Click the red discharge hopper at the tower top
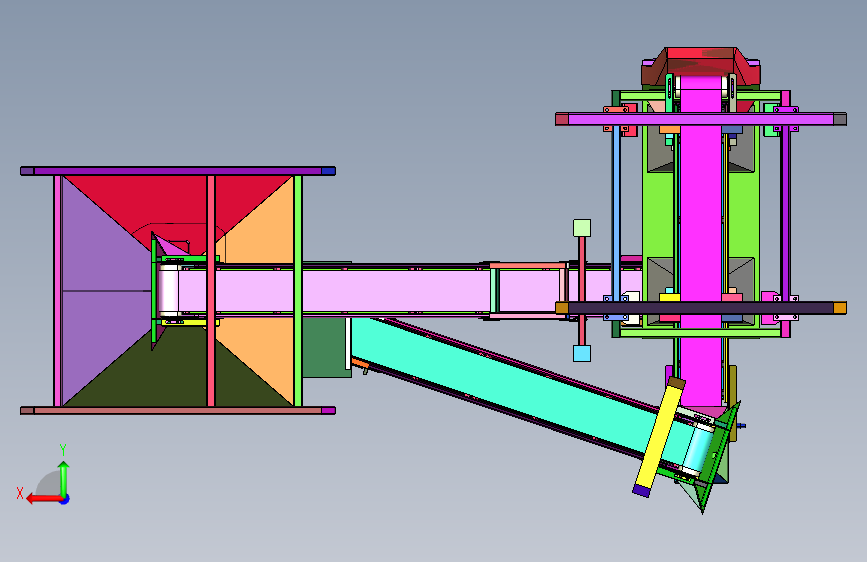This screenshot has width=867, height=562. 701,64
